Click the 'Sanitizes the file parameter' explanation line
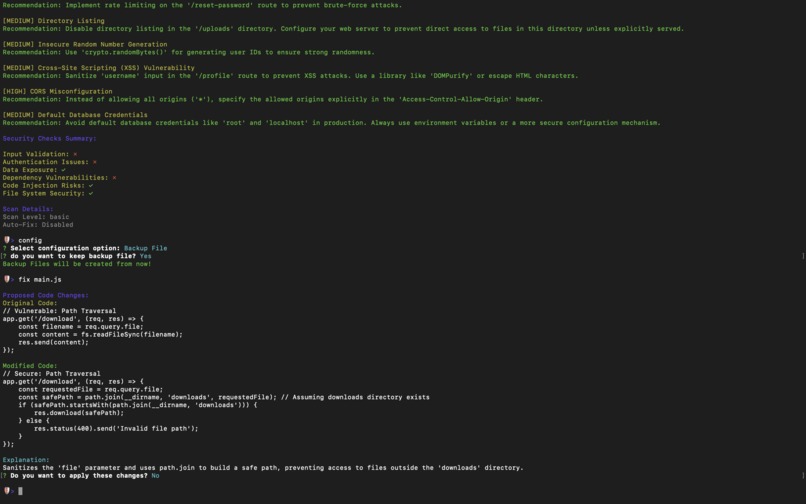This screenshot has height=504, width=806. click(263, 468)
